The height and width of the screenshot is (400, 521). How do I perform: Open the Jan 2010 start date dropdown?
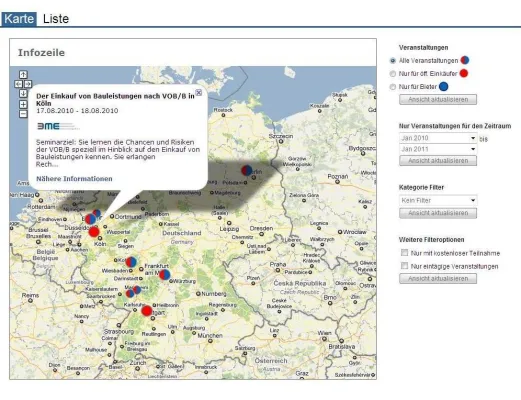[x=438, y=138]
